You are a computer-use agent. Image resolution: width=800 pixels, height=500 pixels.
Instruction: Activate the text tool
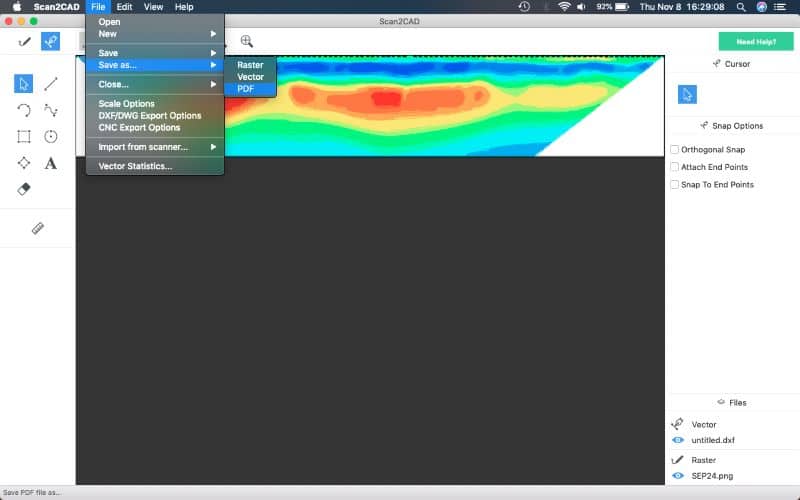(51, 163)
